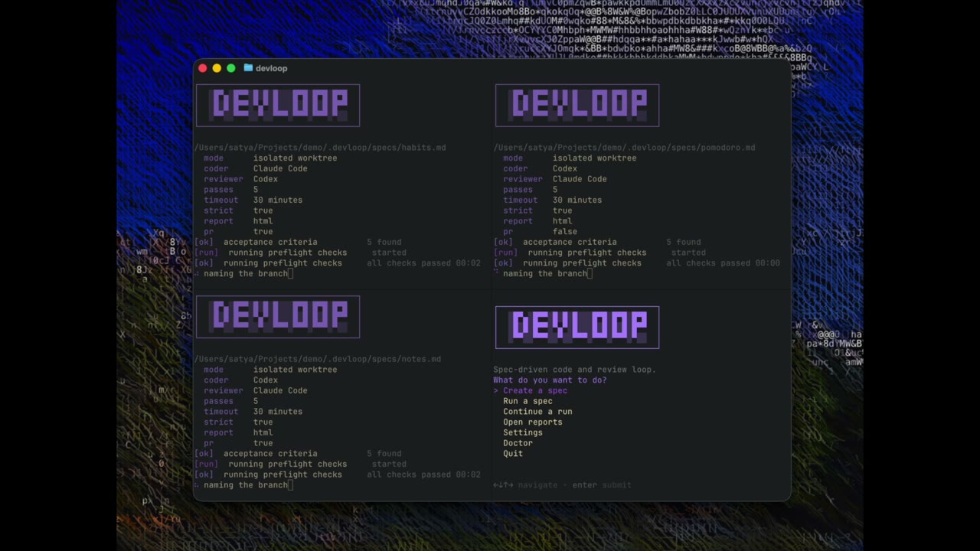Click the devloop window title text

pyautogui.click(x=272, y=68)
